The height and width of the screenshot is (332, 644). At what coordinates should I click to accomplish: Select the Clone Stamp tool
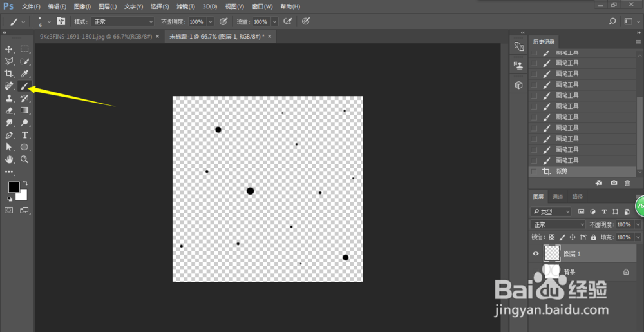(8, 98)
